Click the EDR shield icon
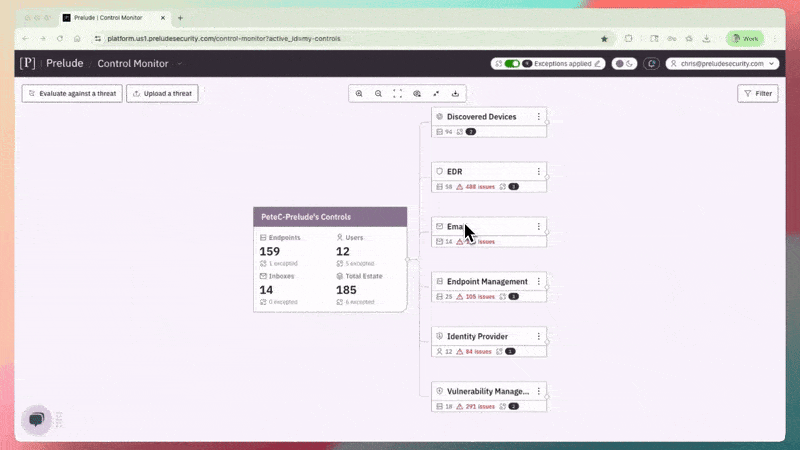Viewport: 800px width, 450px height. pyautogui.click(x=439, y=171)
